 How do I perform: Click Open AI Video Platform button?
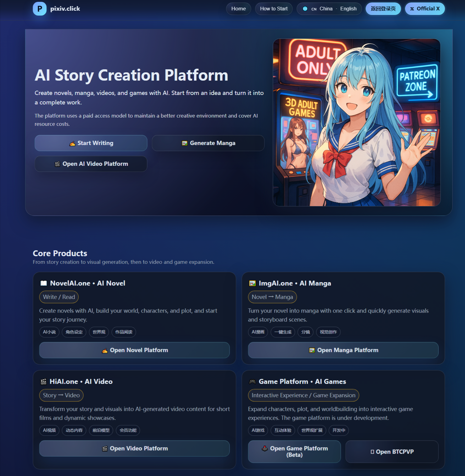(x=91, y=164)
